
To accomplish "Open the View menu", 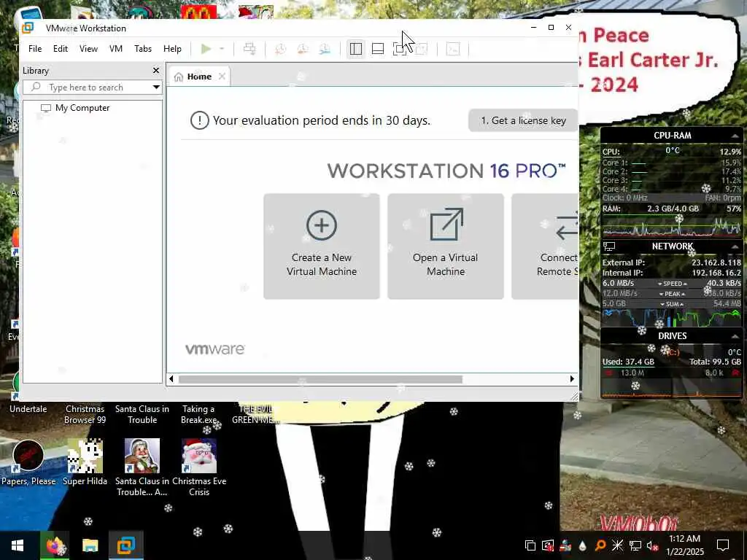I will point(88,49).
